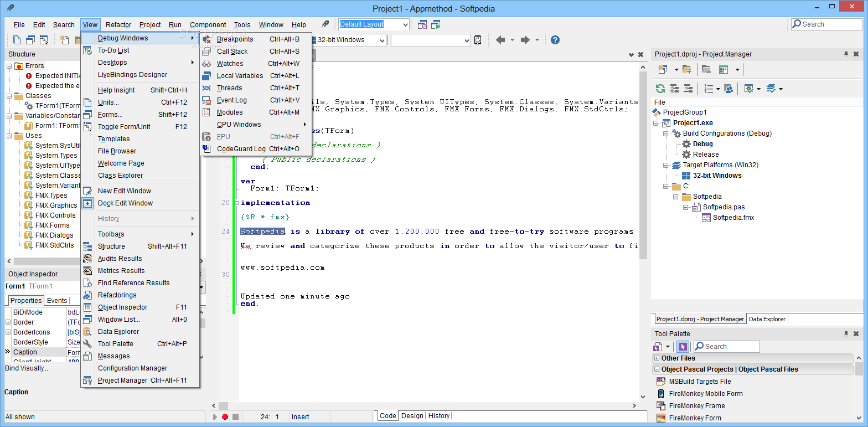This screenshot has width=868, height=427.
Task: Open the 32-bit Windows platform dropdown
Action: point(381,40)
